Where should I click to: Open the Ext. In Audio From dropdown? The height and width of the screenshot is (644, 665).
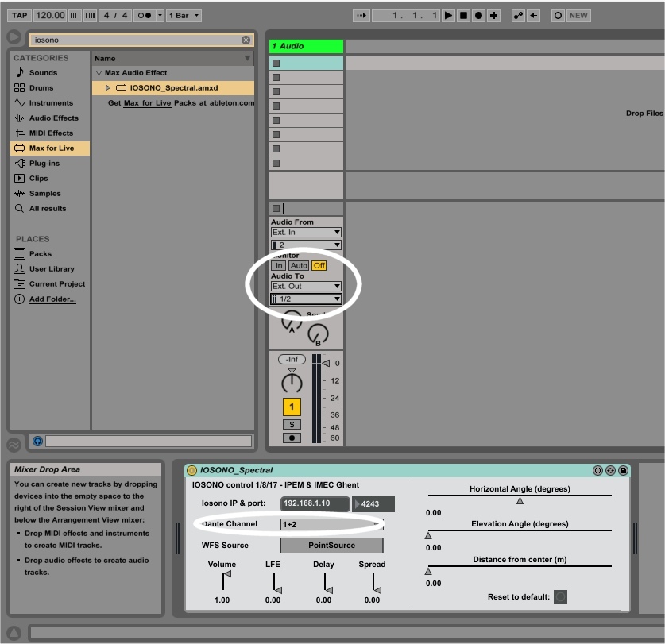(x=306, y=233)
